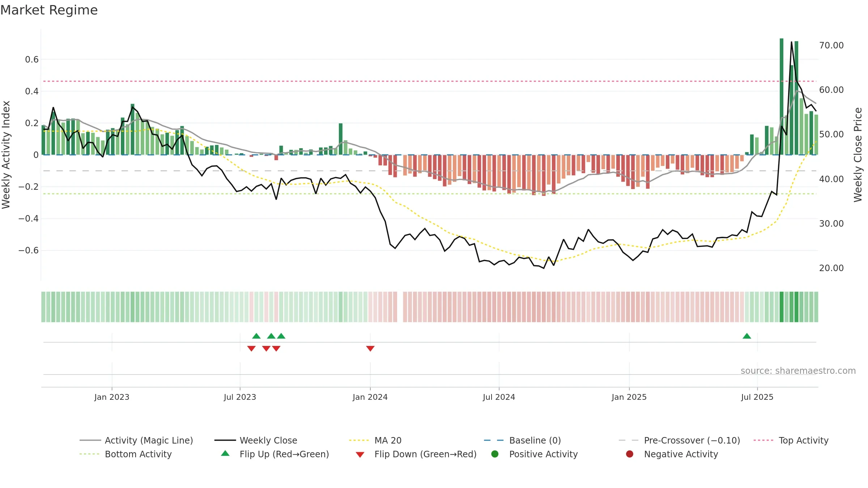Viewport: 868px width, 488px height.
Task: Click the red Flip Down triangle in legend
Action: [x=360, y=455]
